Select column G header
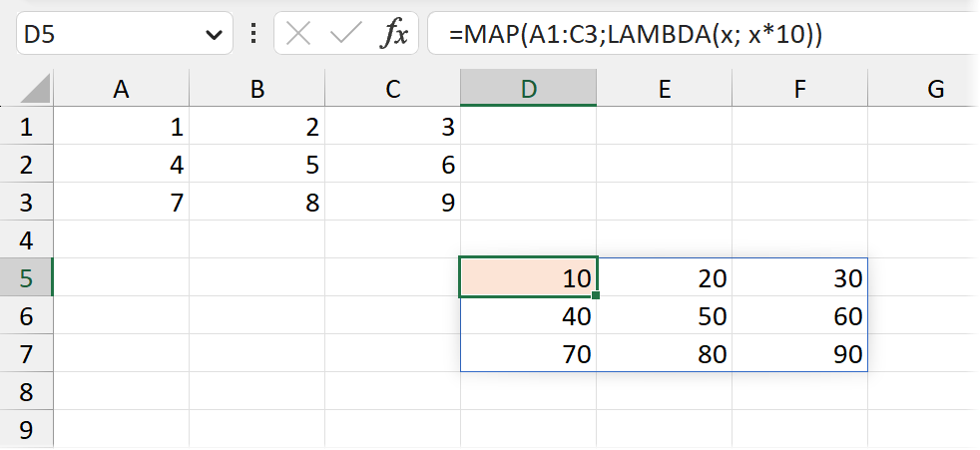This screenshot has height=450, width=980. (935, 89)
